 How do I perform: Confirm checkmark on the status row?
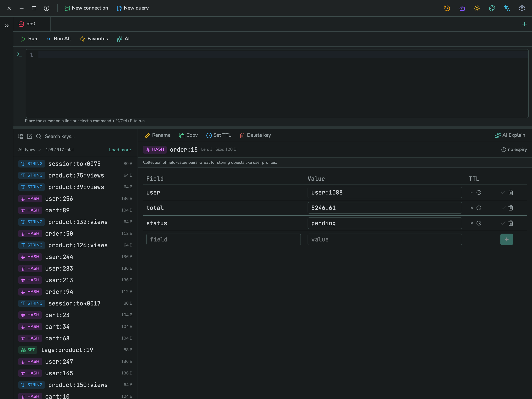(x=503, y=223)
